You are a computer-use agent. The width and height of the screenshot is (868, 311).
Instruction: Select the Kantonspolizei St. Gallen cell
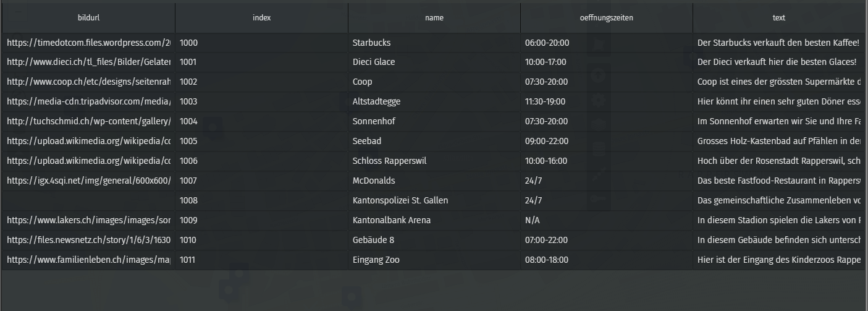pos(400,201)
